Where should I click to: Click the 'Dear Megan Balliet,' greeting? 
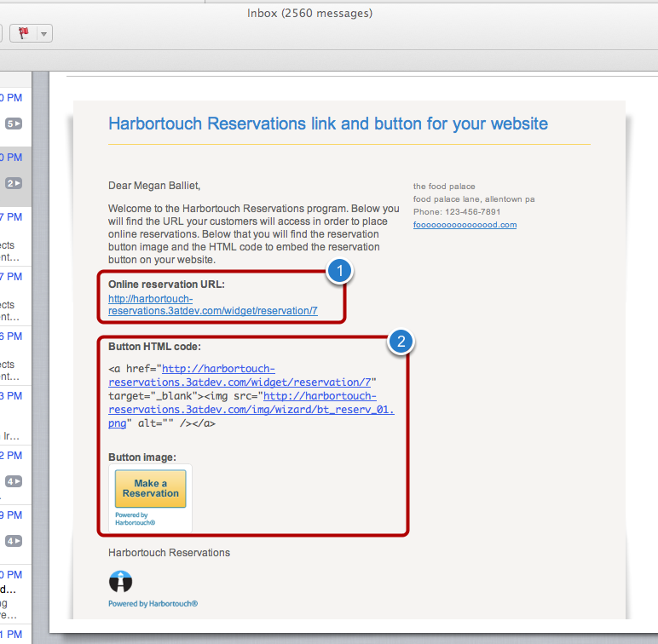point(154,186)
